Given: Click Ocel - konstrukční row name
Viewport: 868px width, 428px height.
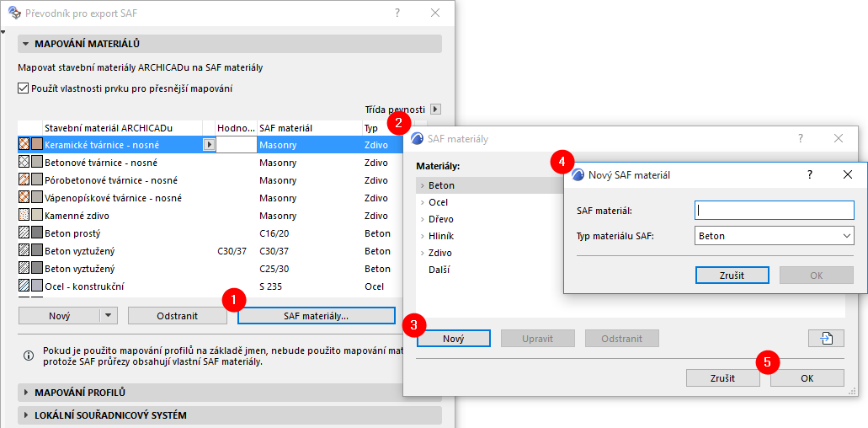Looking at the screenshot, I should point(84,286).
